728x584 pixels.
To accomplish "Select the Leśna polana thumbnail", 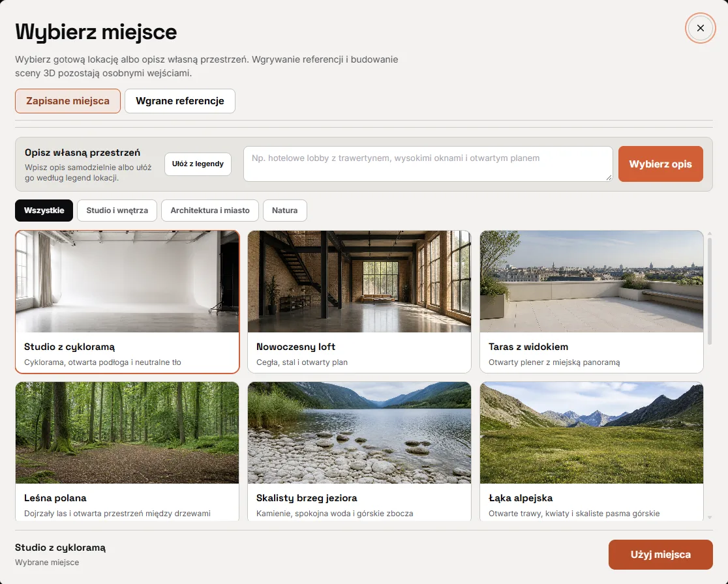I will [127, 433].
